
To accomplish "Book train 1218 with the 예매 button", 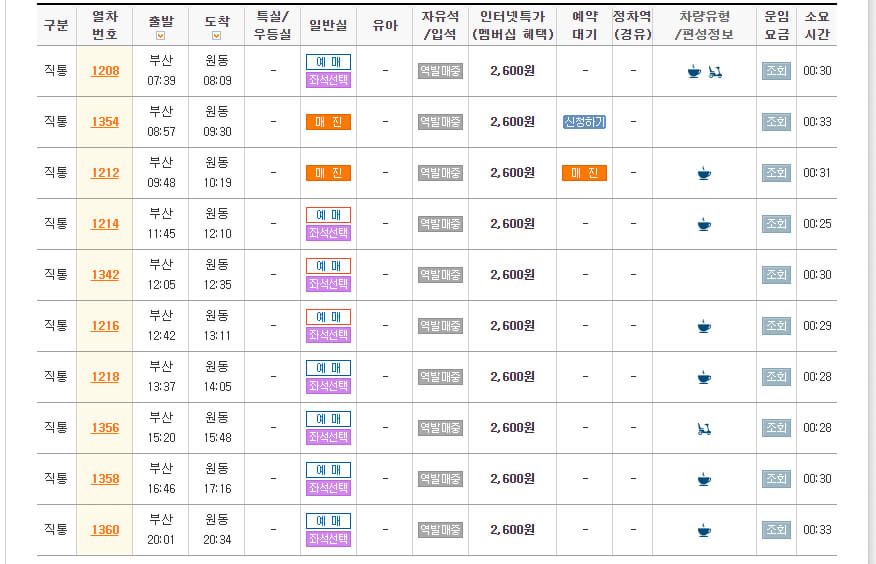I will 328,368.
